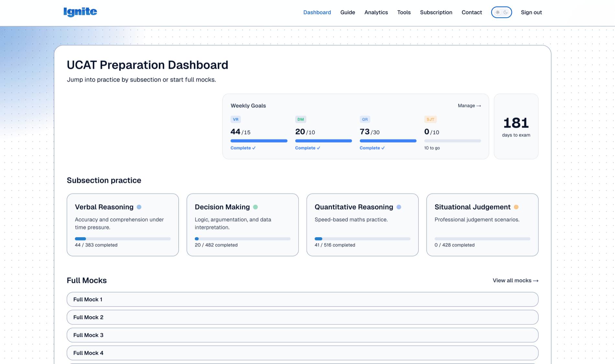Click the SJT weekly goal progress bar

(453, 141)
